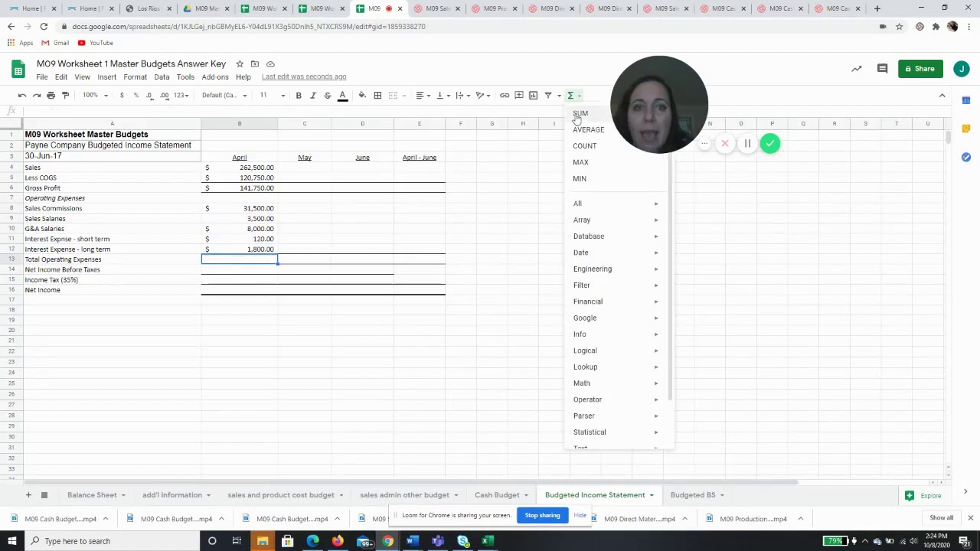The width and height of the screenshot is (980, 551).
Task: Click the Insert chart icon
Action: 534,95
